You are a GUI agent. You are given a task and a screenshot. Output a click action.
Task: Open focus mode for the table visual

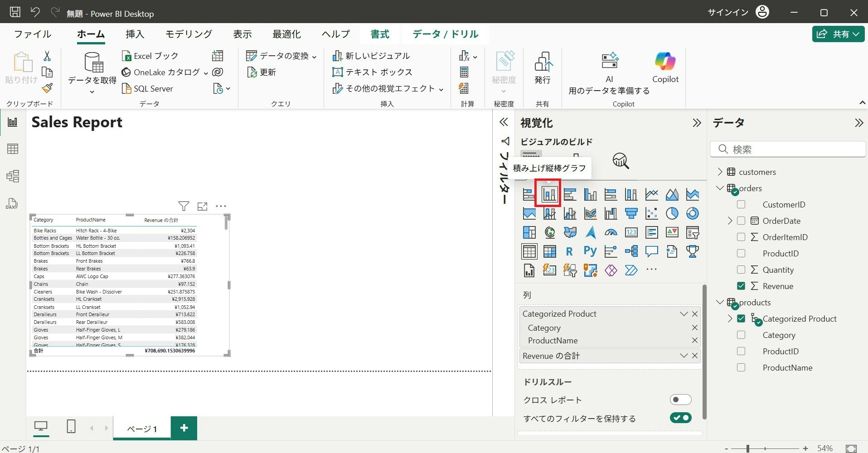pos(203,207)
